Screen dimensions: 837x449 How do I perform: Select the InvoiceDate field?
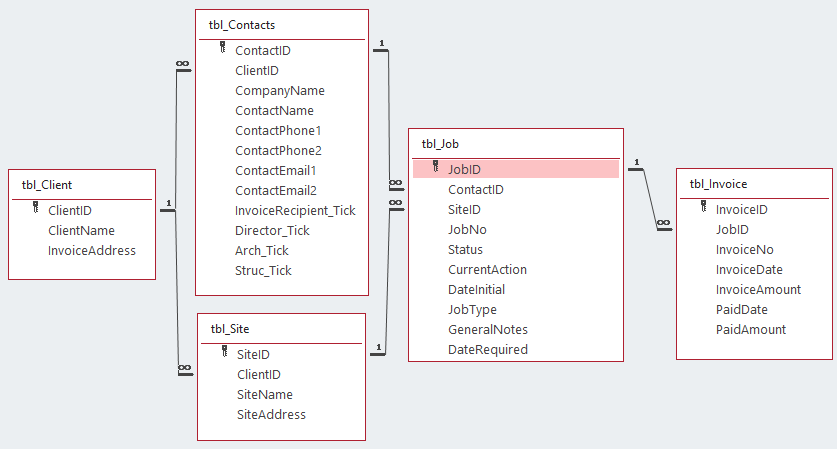pyautogui.click(x=749, y=269)
